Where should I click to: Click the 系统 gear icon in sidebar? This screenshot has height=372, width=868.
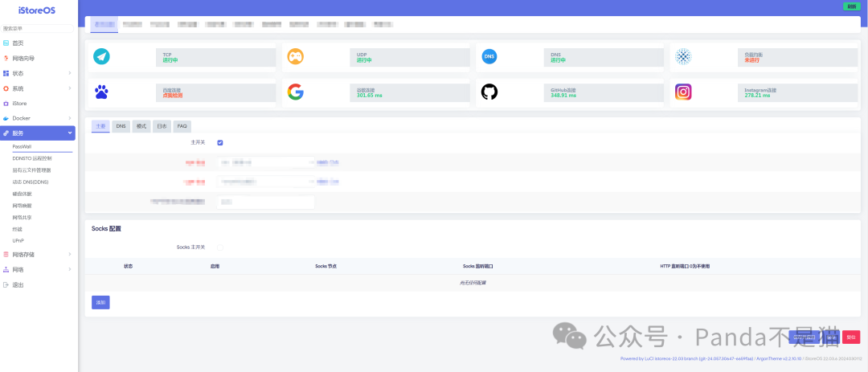(x=6, y=88)
